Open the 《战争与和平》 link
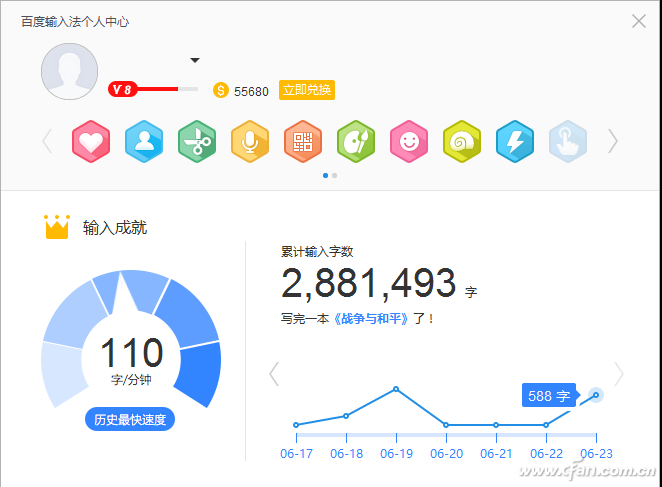 click(x=371, y=318)
